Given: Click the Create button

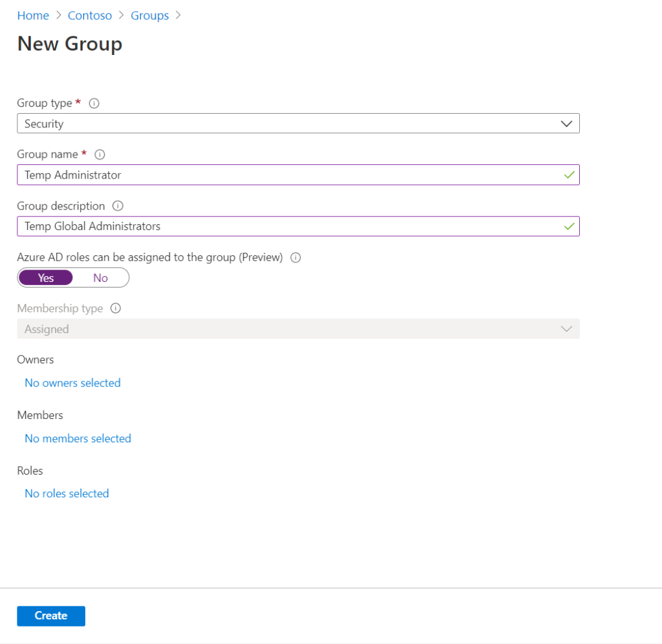Looking at the screenshot, I should point(50,616).
